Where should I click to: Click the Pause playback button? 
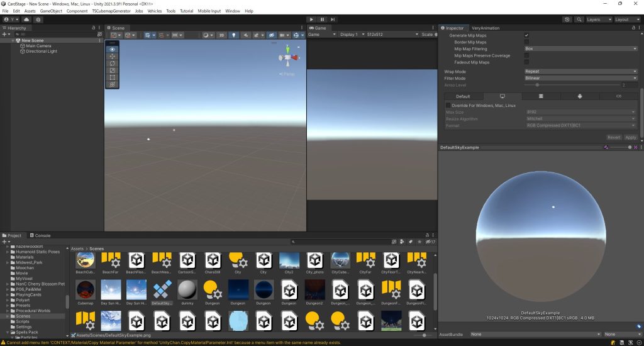(x=322, y=20)
